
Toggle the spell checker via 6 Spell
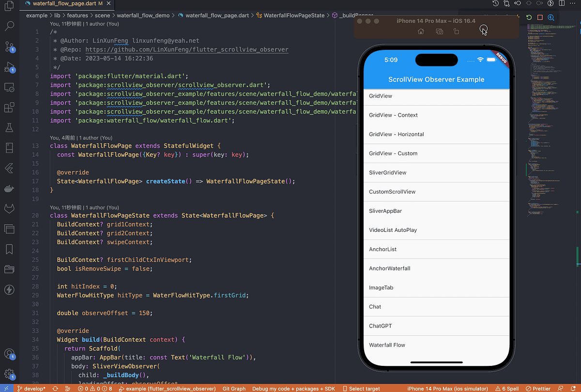pos(507,388)
